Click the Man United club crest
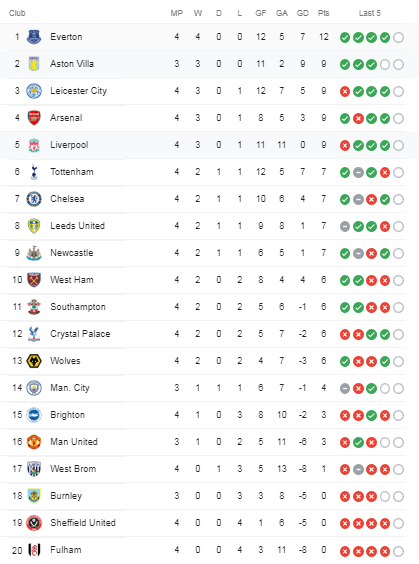Screen dimensions: 419x564 (34, 442)
